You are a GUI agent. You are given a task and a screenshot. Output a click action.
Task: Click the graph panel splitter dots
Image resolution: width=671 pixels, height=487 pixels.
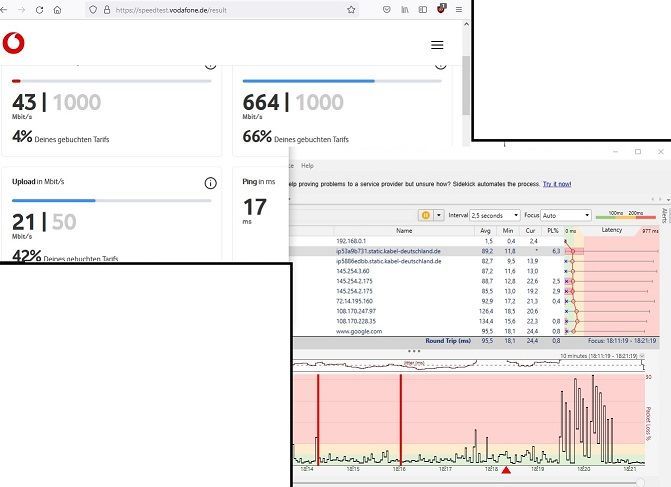click(x=414, y=351)
